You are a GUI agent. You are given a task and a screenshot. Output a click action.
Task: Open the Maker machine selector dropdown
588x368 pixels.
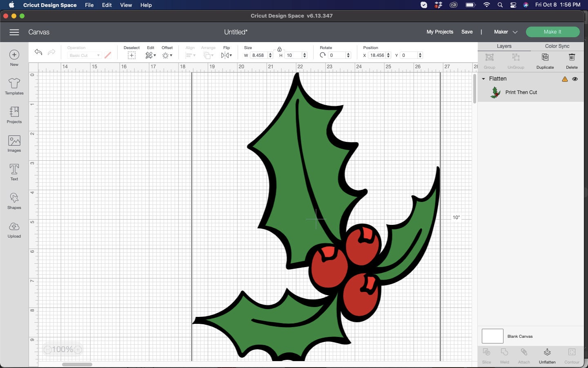click(x=505, y=32)
